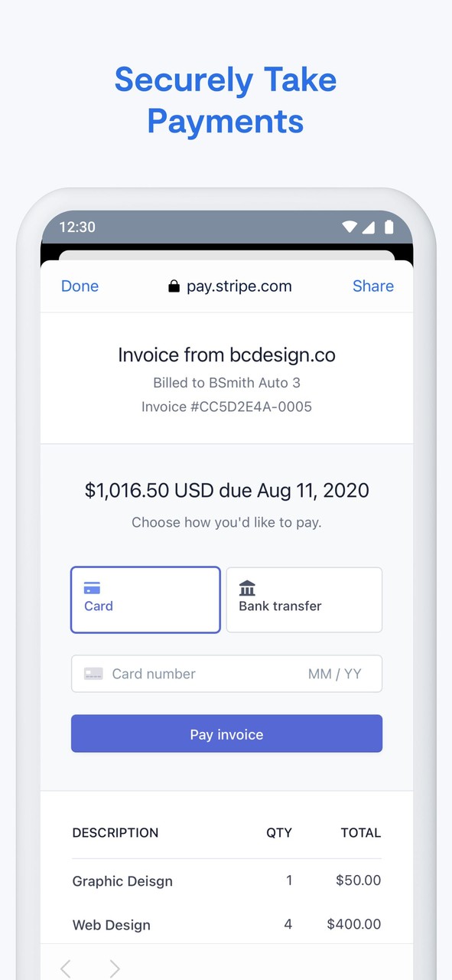Click the invoice #CC5D2E4A-0005 text
452x980 pixels.
pyautogui.click(x=226, y=407)
